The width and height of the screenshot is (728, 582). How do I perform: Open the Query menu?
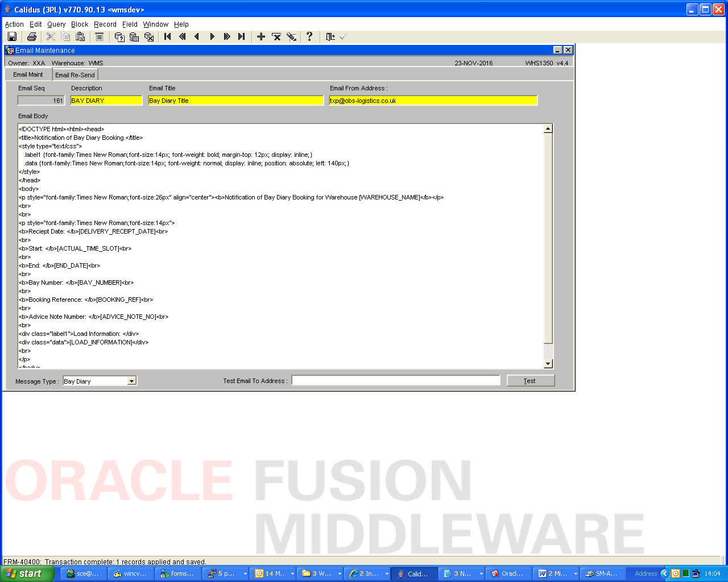(x=56, y=24)
